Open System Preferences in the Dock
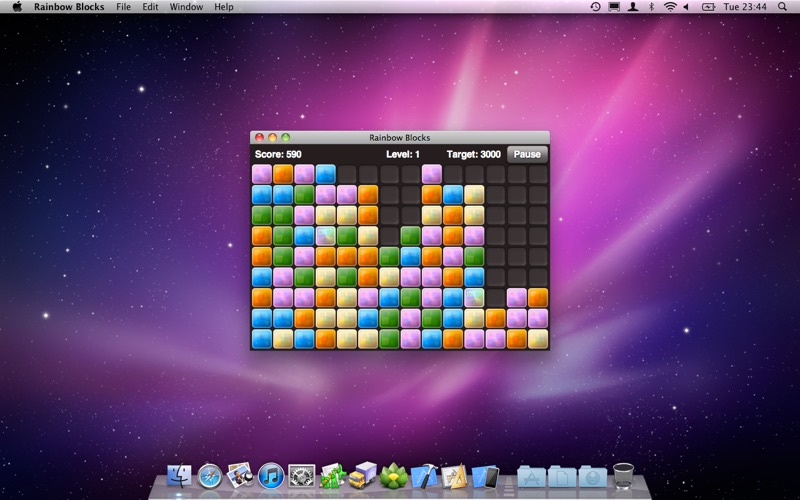This screenshot has height=500, width=800. 301,476
